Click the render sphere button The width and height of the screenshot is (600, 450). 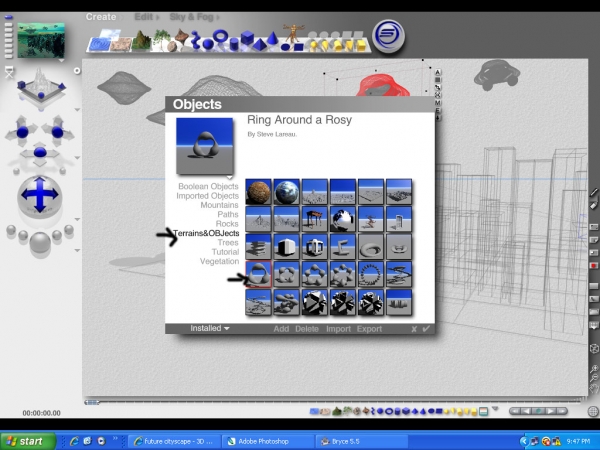40,242
